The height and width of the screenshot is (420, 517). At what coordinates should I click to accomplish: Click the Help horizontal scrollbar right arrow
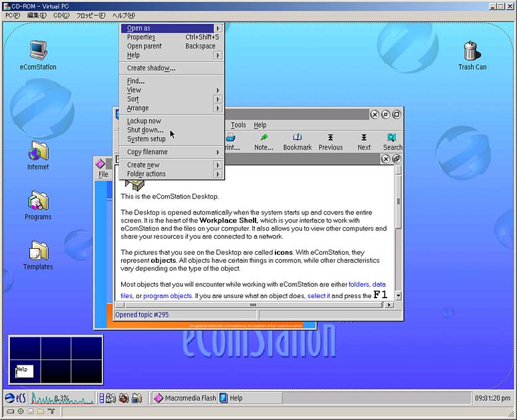[389, 306]
